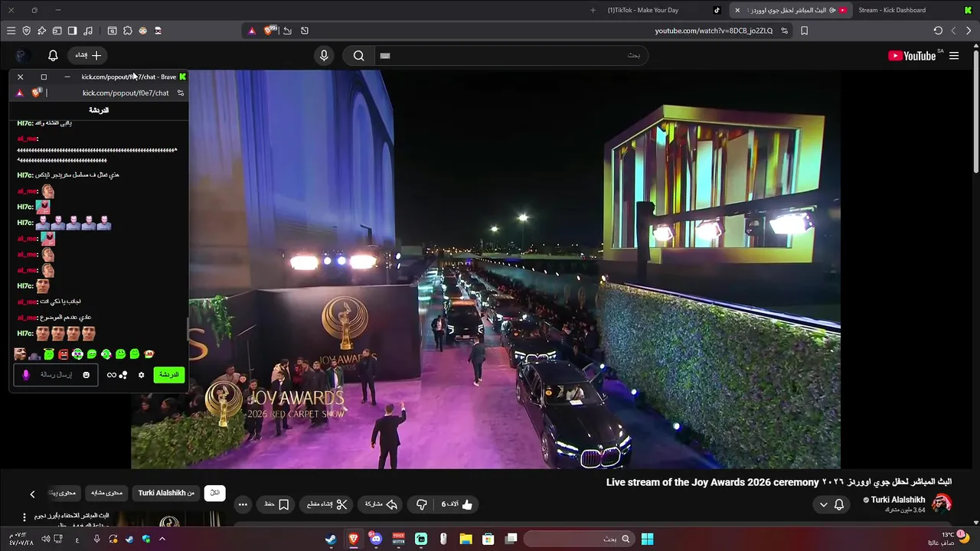Click the Brave Rewards triangle in address bar
This screenshot has height=551, width=980.
click(x=252, y=31)
